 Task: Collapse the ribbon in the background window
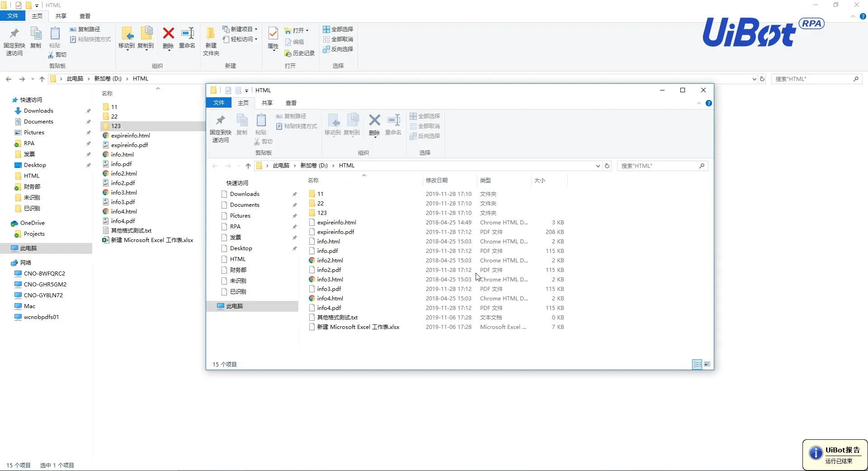(853, 16)
